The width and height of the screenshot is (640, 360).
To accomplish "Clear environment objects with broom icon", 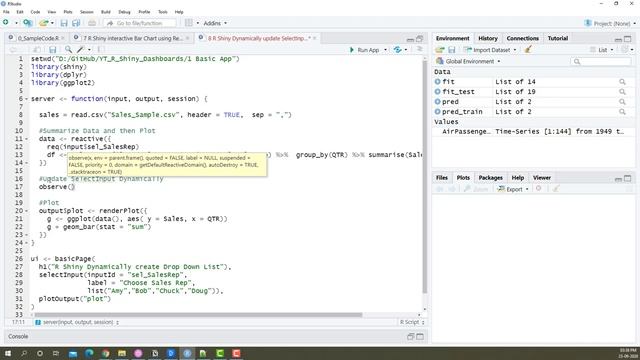I will (x=528, y=49).
